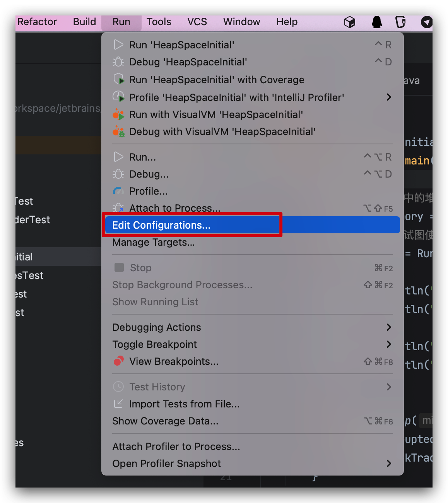Choose Manage Targets... from Run menu
The image size is (448, 503).
(154, 243)
